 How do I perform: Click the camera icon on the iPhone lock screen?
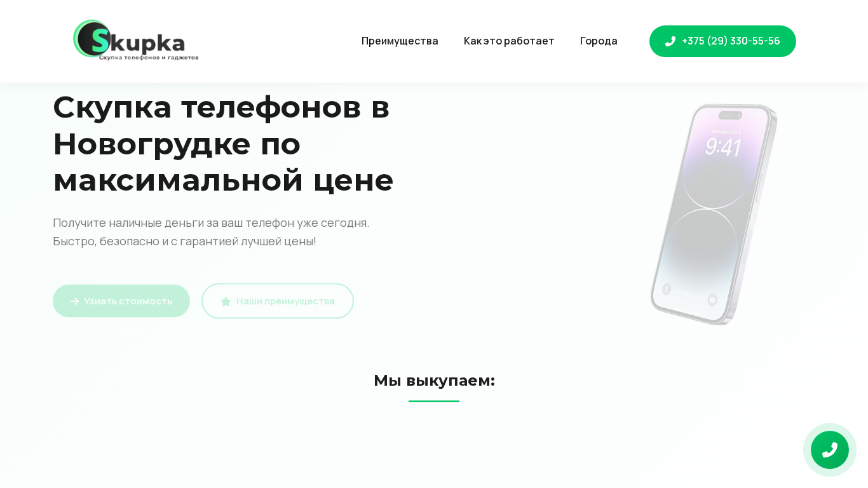[x=712, y=300]
